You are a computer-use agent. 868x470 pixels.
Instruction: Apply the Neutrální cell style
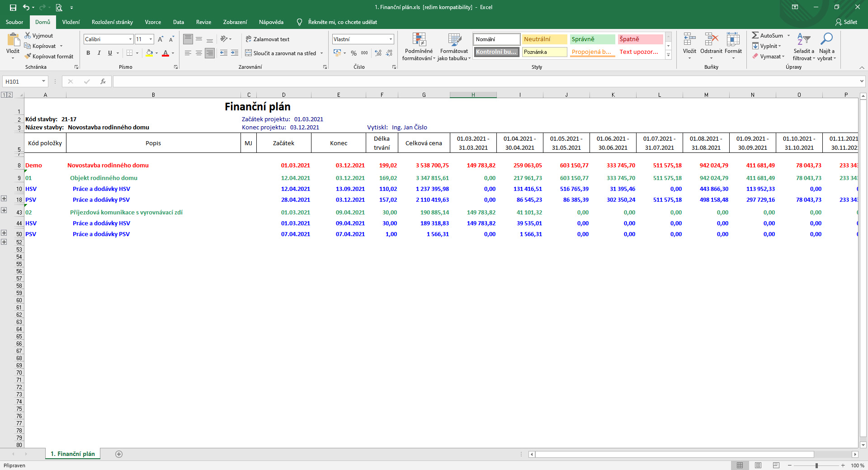click(x=544, y=39)
